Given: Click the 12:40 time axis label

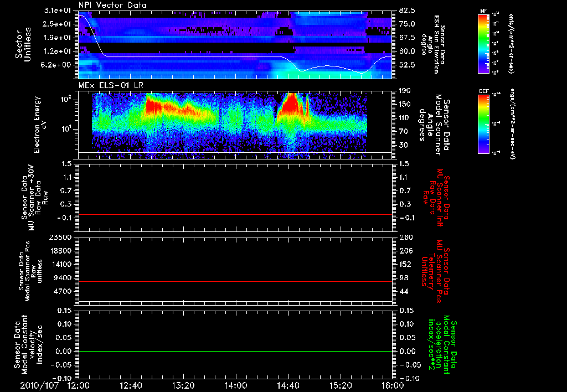Looking at the screenshot, I should pyautogui.click(x=131, y=385).
